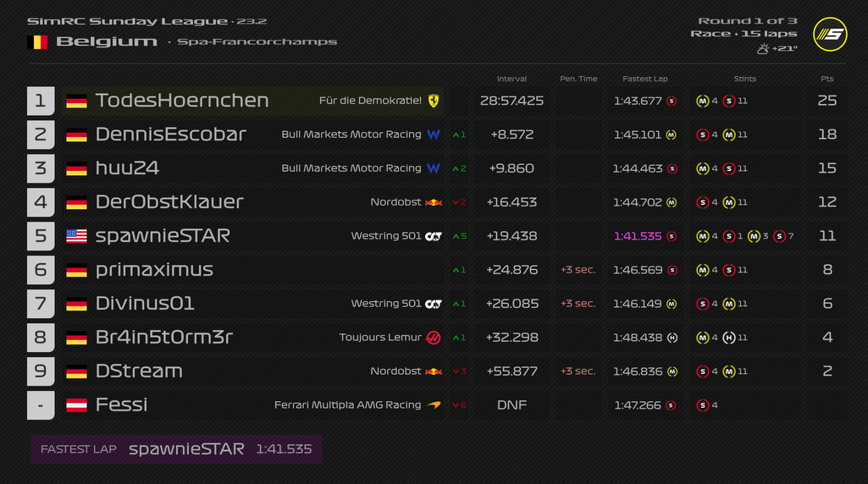Click the position 1 box
Screen dimensions: 868x484
[x=41, y=101]
